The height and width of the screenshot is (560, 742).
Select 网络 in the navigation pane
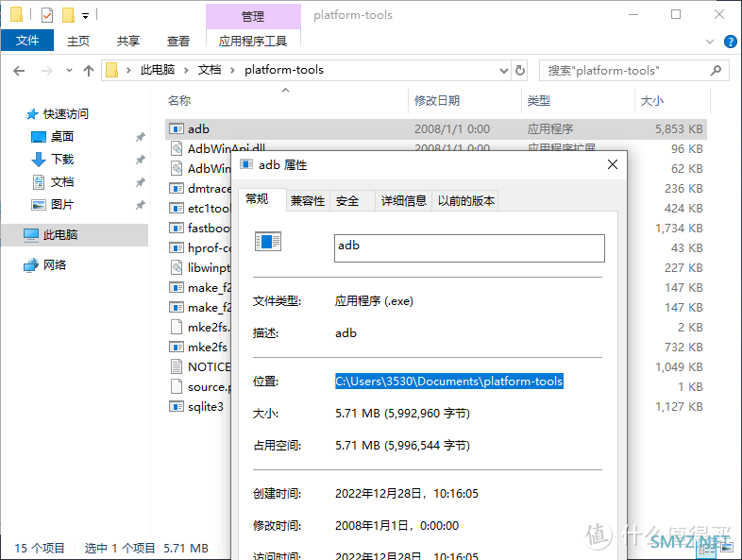click(55, 265)
